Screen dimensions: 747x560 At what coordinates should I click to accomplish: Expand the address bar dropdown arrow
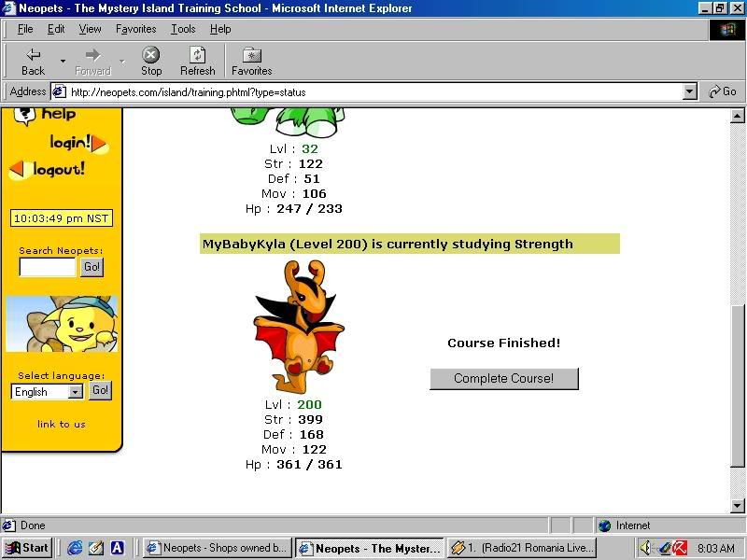click(x=690, y=91)
